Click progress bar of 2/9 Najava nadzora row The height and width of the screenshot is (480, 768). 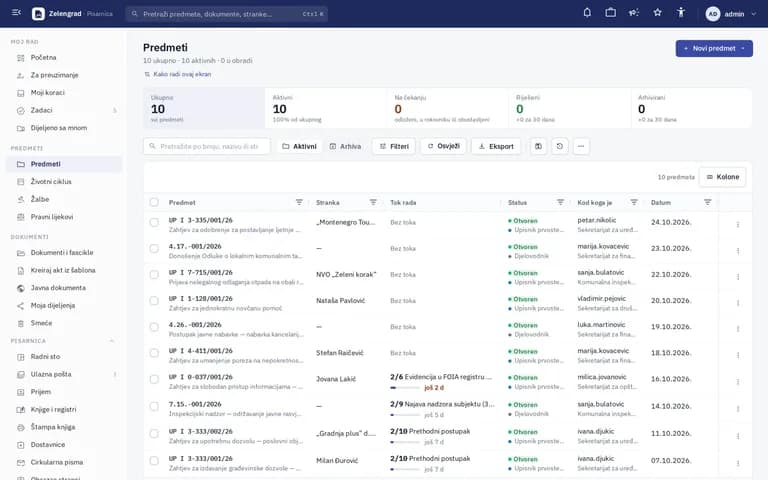click(405, 415)
